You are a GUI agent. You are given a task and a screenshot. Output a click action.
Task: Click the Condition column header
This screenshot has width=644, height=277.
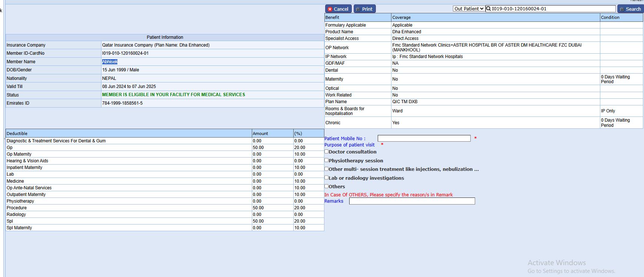point(610,17)
